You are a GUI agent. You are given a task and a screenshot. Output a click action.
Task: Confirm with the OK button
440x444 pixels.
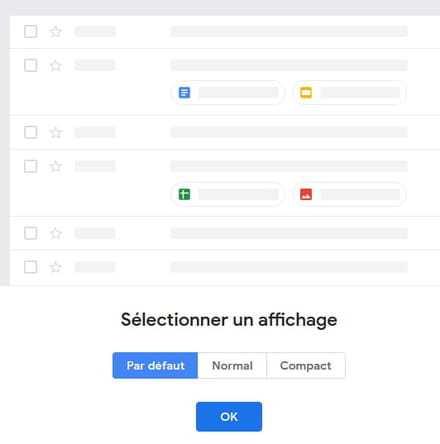(229, 417)
